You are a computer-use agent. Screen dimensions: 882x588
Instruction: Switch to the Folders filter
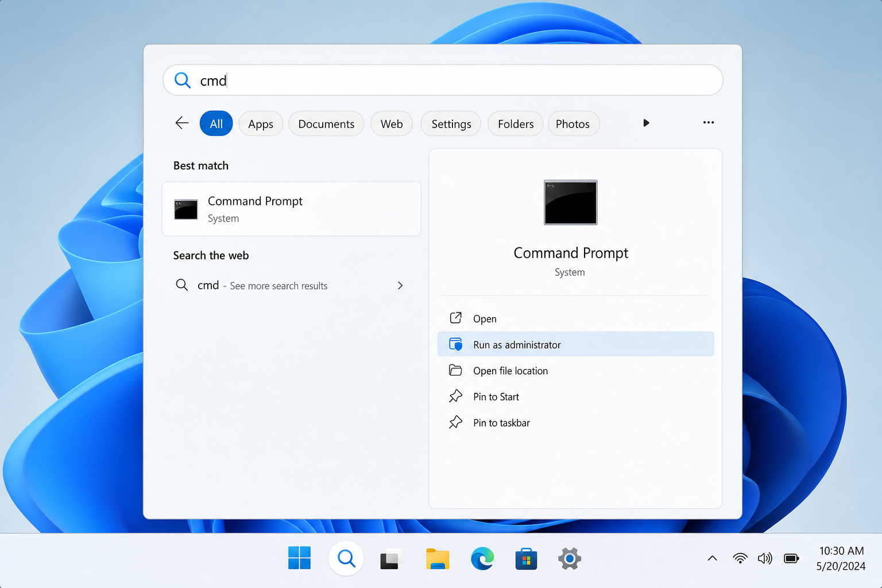click(x=516, y=123)
